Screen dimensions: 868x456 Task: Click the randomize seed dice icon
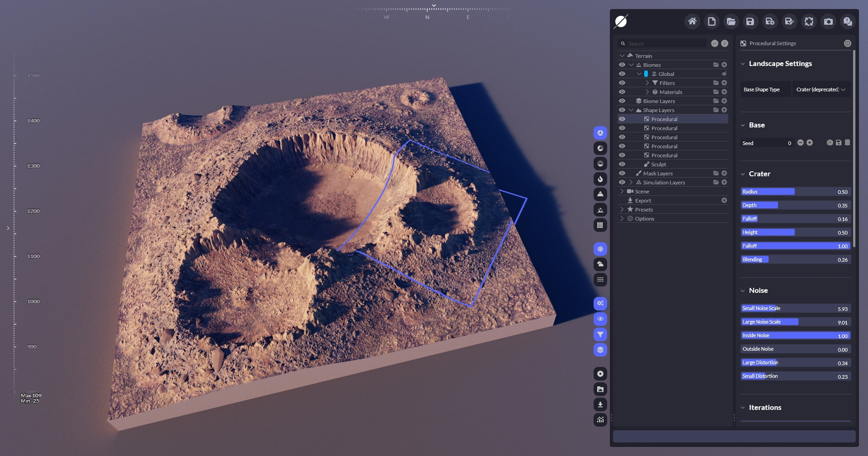[830, 143]
